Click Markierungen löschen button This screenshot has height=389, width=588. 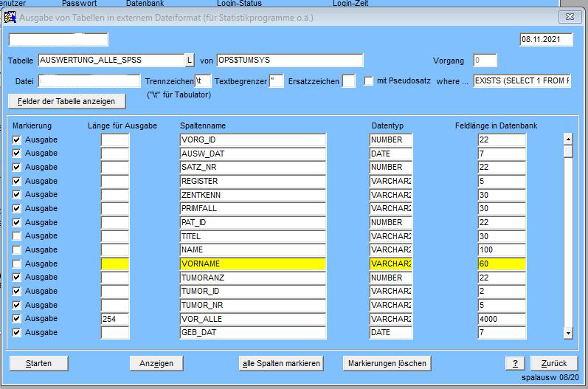point(386,363)
